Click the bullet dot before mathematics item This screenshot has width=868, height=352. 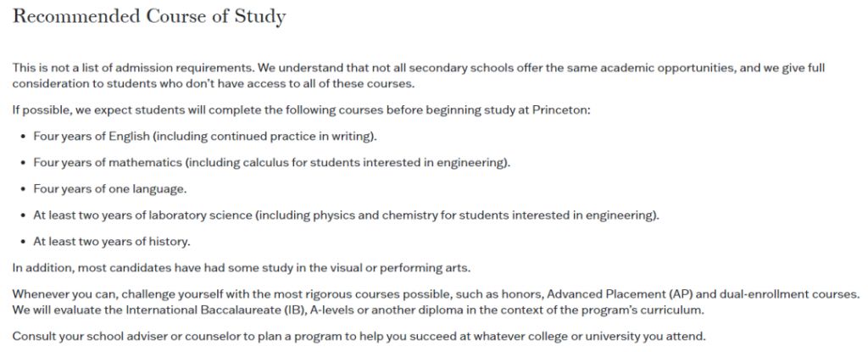tap(23, 163)
